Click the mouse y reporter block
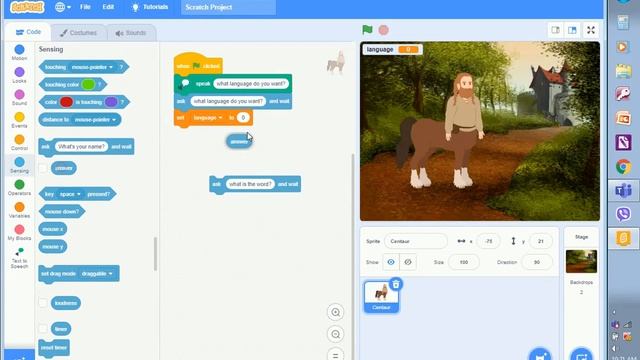640x360 pixels. coord(53,247)
